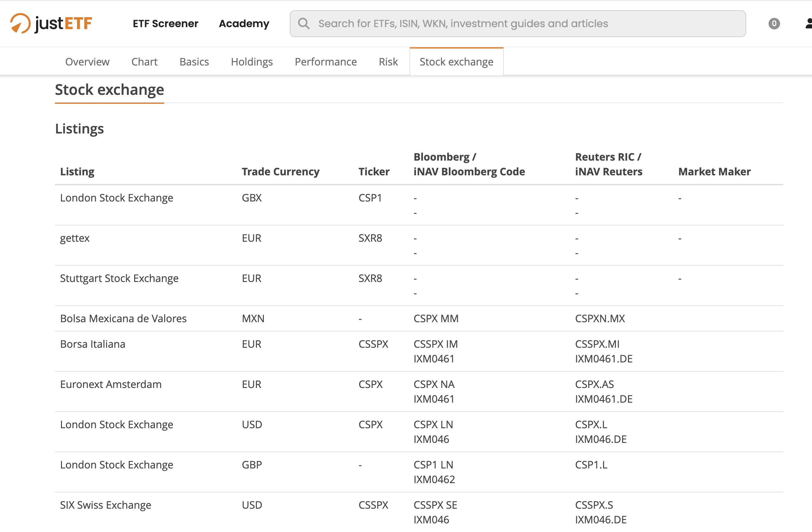Open the watchlist counter badge showing 0

[x=774, y=24]
